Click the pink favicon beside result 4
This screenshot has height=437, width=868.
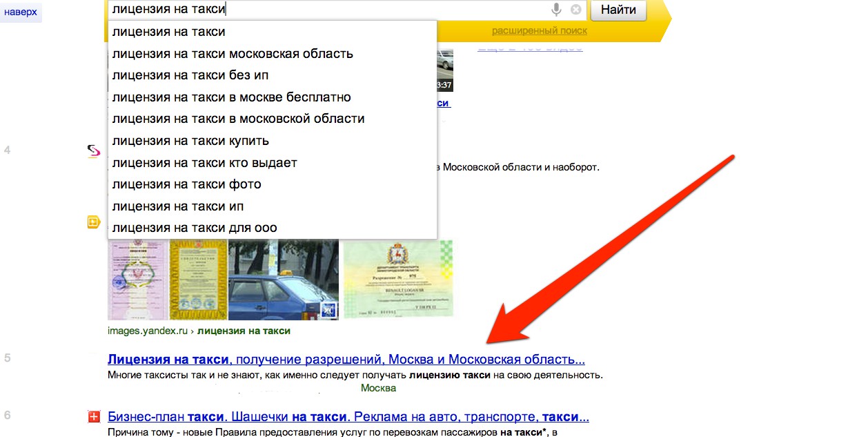click(94, 151)
